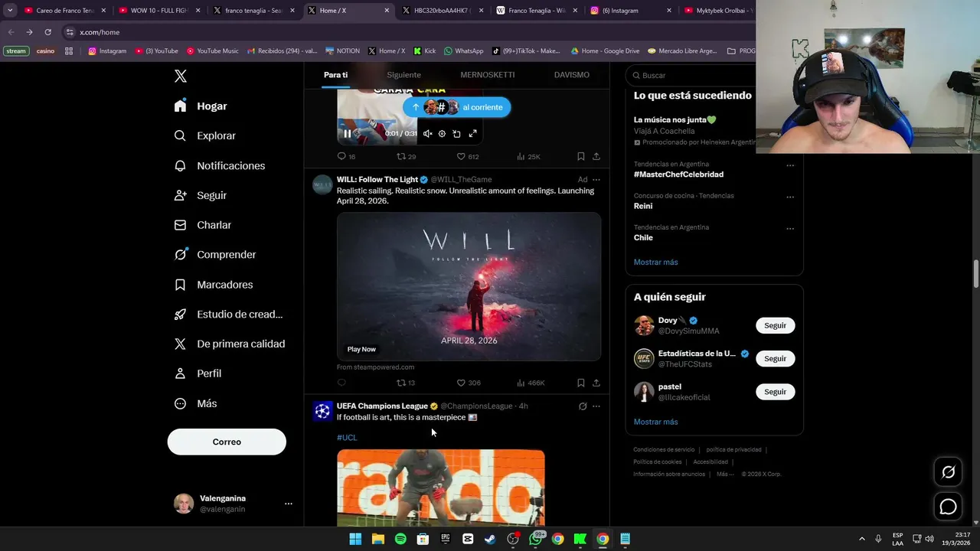
Task: Open Charlar messages in sidebar
Action: tap(202, 225)
